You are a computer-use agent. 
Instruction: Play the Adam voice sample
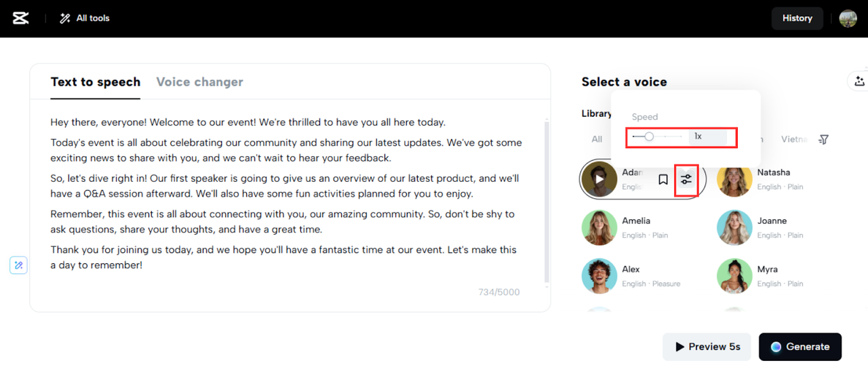pyautogui.click(x=599, y=179)
